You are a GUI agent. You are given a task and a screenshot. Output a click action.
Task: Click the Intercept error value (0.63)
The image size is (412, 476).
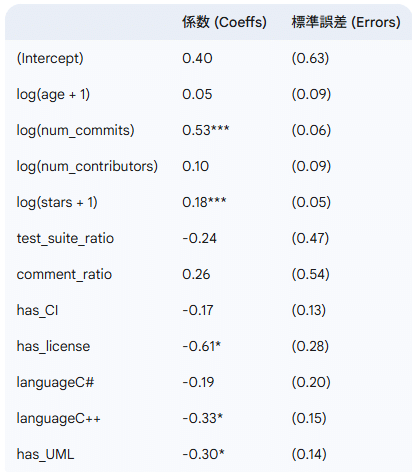(310, 58)
